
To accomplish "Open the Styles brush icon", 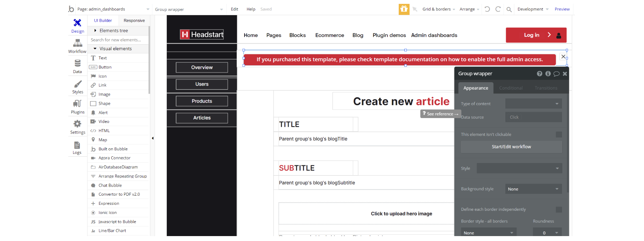I will 77,84.
